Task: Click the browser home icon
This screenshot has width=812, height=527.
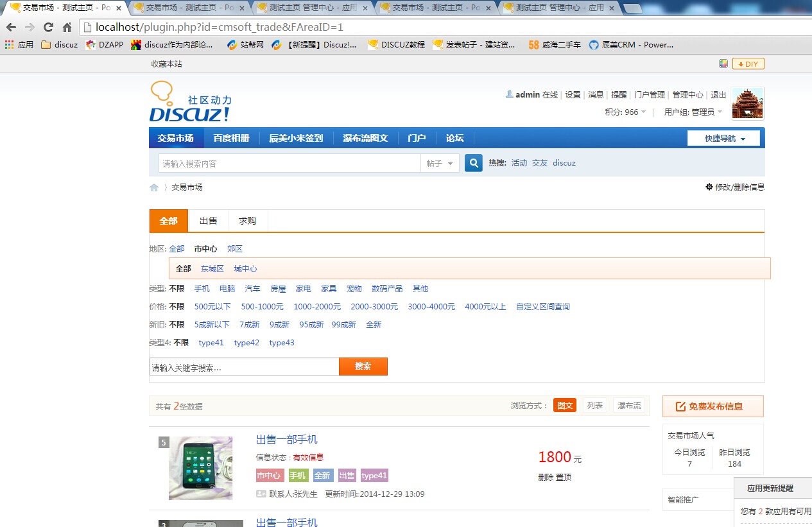Action: click(x=67, y=27)
